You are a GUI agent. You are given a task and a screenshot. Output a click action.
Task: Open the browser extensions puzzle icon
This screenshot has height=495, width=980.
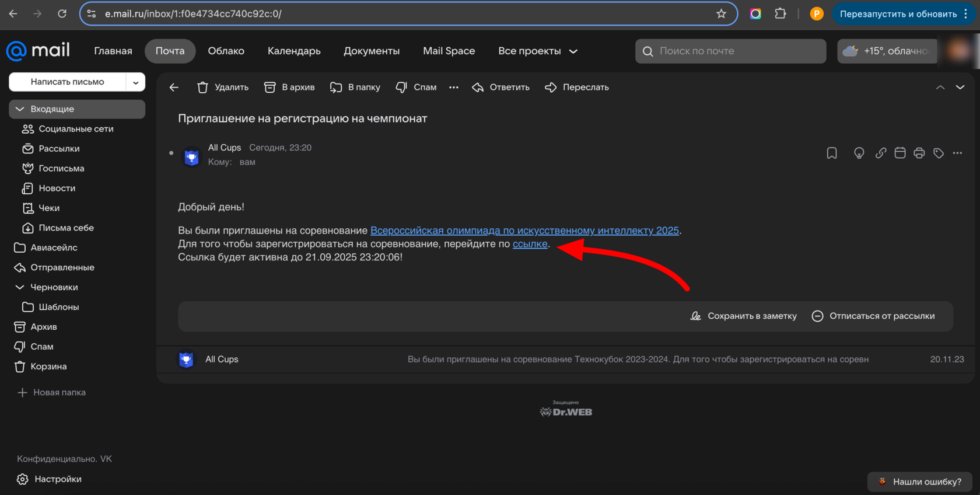tap(780, 13)
